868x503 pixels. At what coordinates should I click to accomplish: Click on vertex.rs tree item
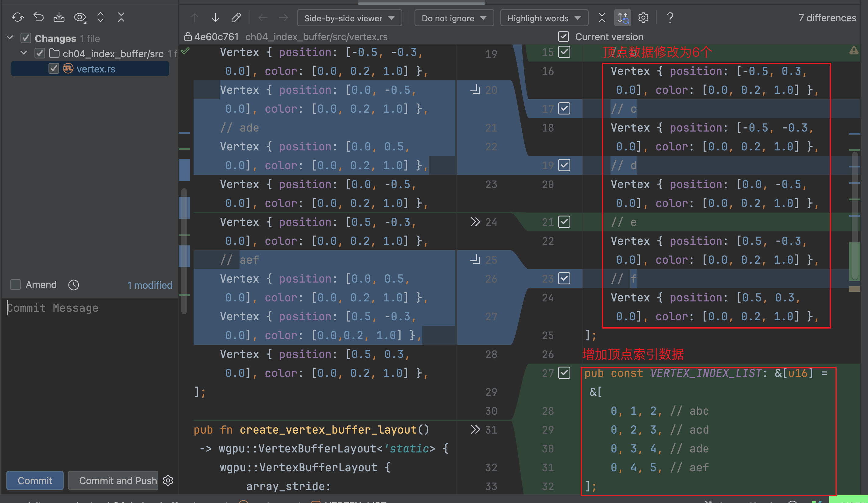[x=95, y=68]
